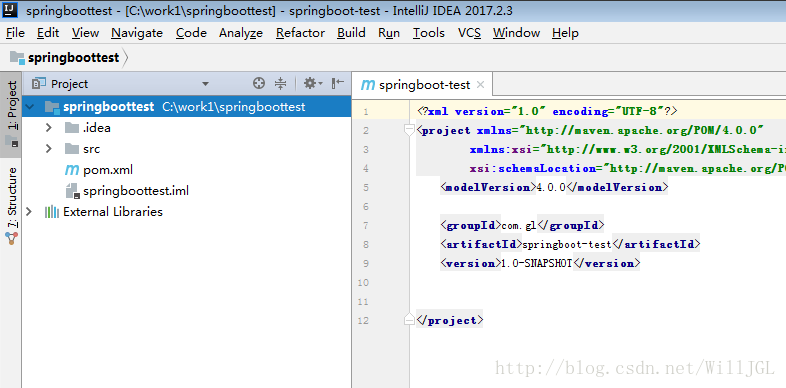The height and width of the screenshot is (388, 786).
Task: Open the Project panel settings gear
Action: tap(313, 84)
